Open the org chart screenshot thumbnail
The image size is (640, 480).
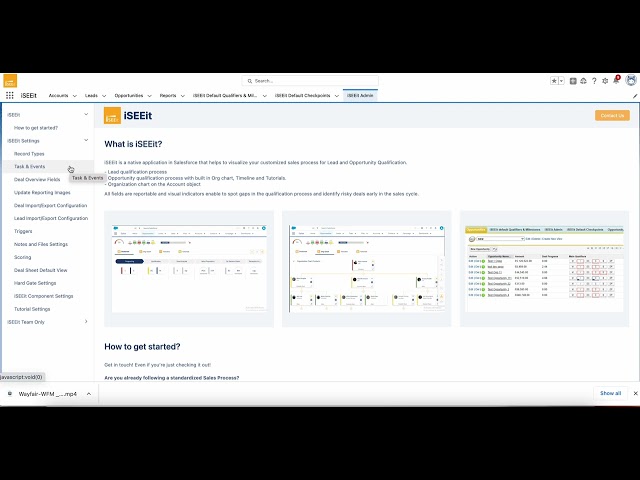click(367, 269)
